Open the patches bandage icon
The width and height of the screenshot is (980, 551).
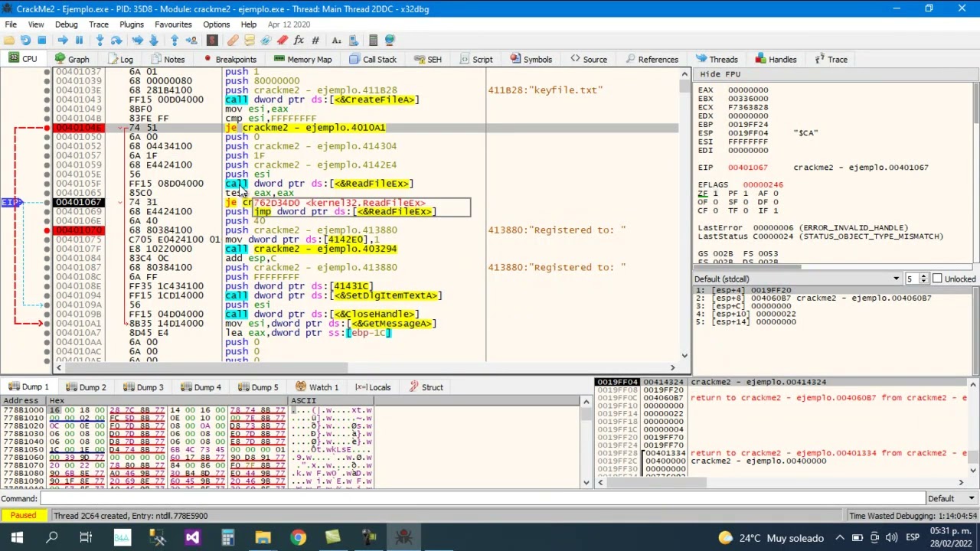pos(233,40)
